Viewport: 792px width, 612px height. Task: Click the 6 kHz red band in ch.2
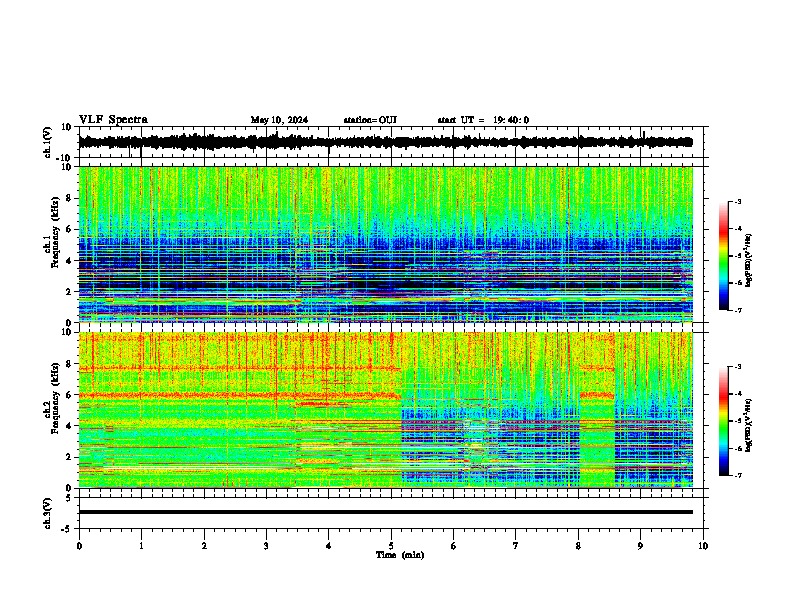pos(240,395)
